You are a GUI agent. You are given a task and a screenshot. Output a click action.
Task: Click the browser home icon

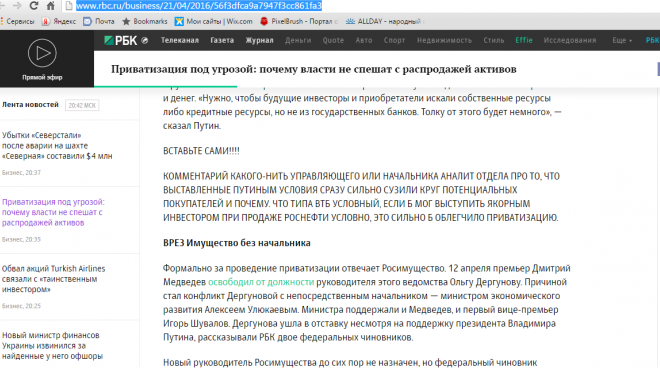point(51,6)
